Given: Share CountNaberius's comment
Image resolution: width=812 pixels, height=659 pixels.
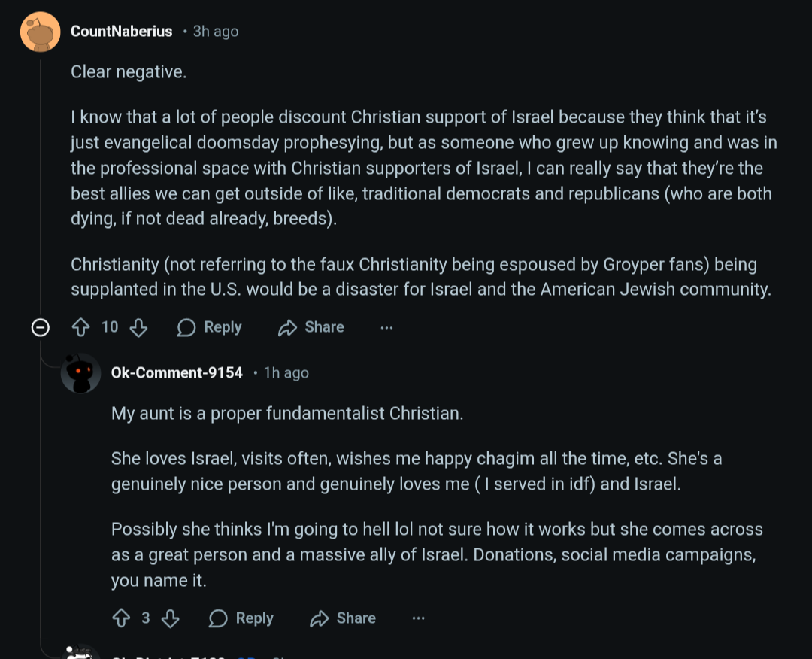Looking at the screenshot, I should tap(311, 327).
